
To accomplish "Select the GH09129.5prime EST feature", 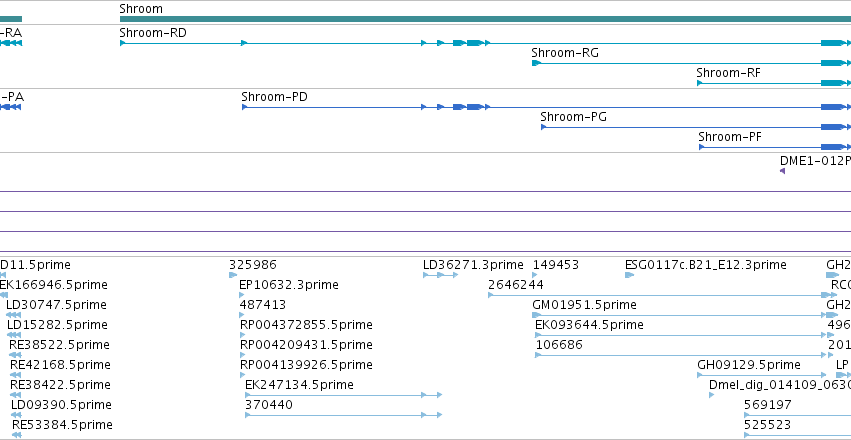I will 762,375.
